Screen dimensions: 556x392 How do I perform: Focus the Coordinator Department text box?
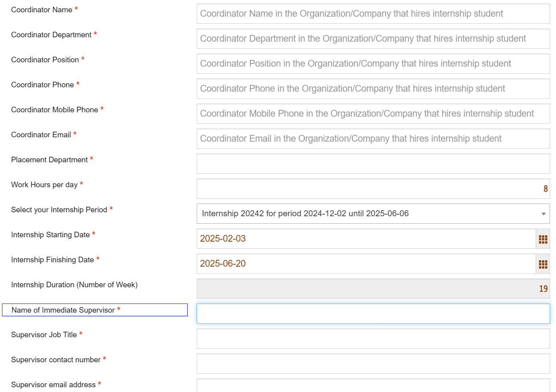click(373, 39)
